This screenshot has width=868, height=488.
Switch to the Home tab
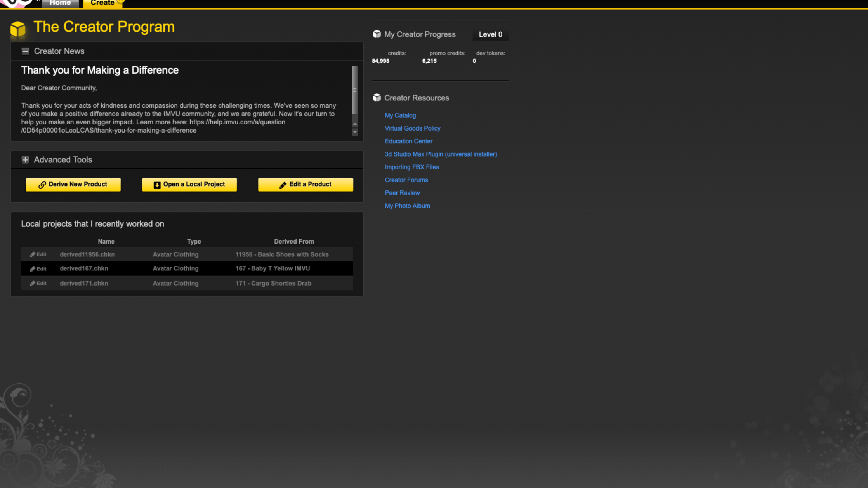(60, 3)
